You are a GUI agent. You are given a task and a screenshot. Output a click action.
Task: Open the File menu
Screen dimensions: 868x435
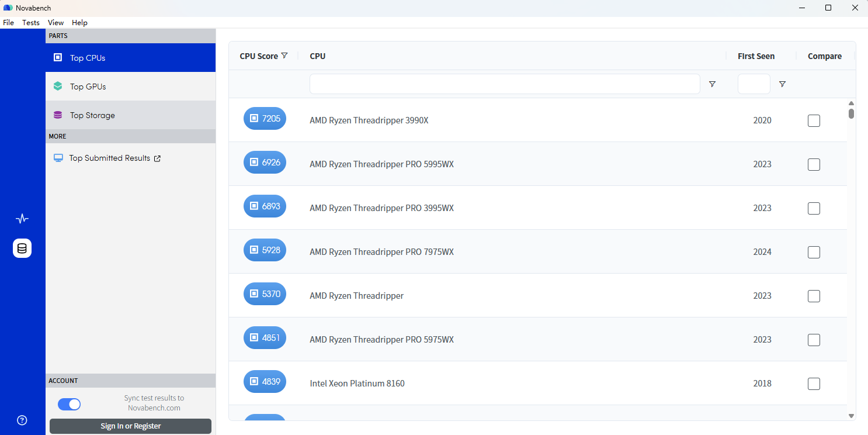click(8, 23)
